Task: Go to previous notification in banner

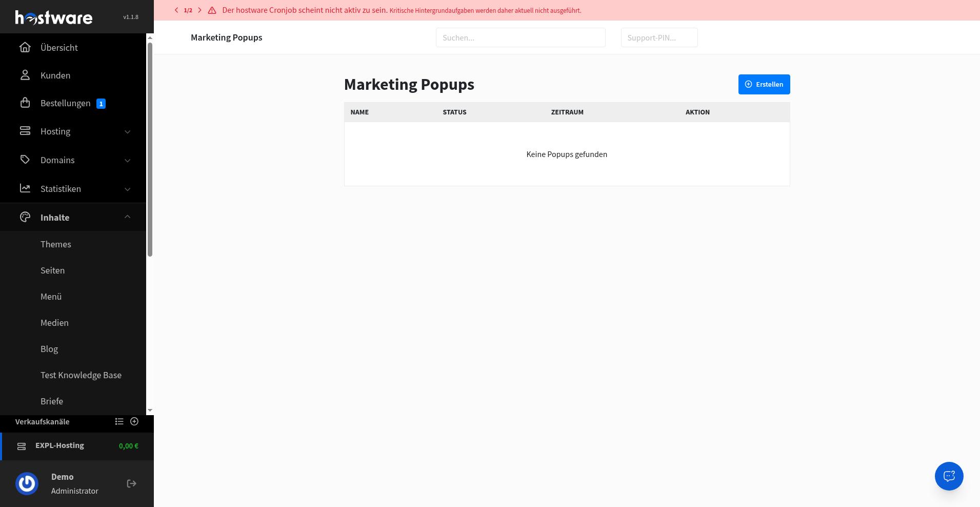Action: coord(176,10)
